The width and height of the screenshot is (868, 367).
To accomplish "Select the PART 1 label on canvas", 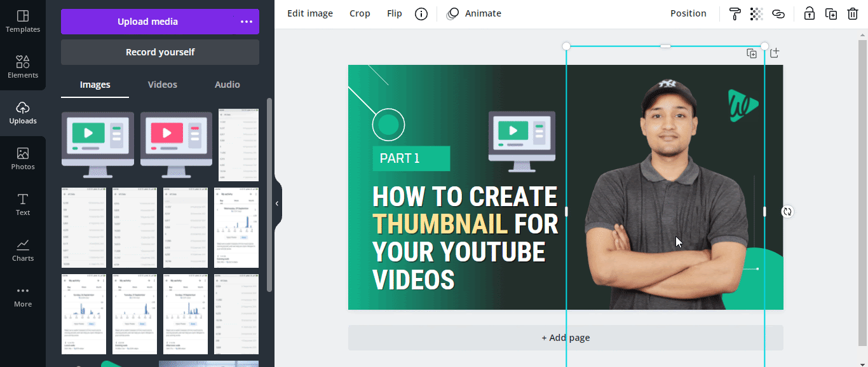I will (411, 158).
